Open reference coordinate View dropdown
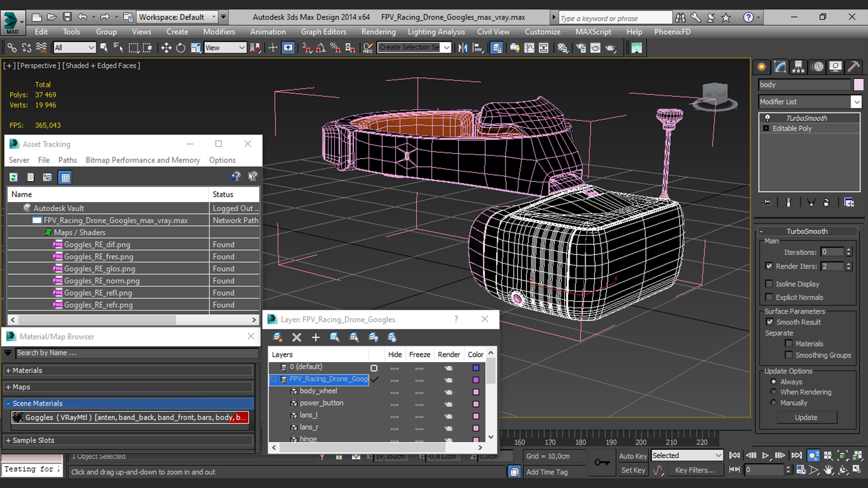This screenshot has height=488, width=868. [x=225, y=47]
